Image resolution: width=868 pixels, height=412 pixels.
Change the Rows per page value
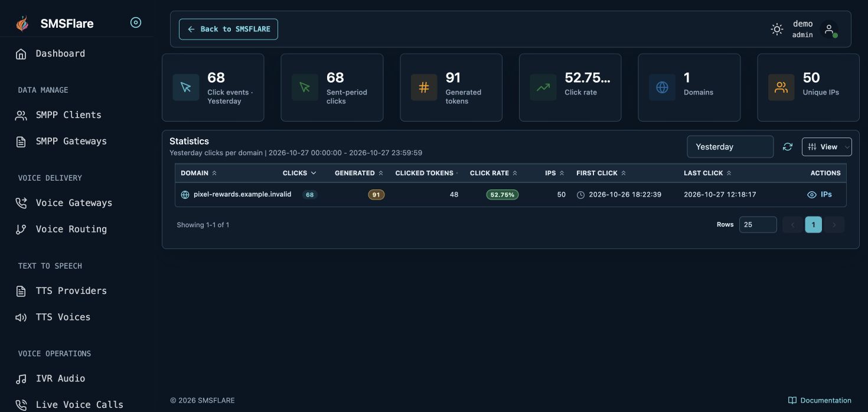(758, 225)
